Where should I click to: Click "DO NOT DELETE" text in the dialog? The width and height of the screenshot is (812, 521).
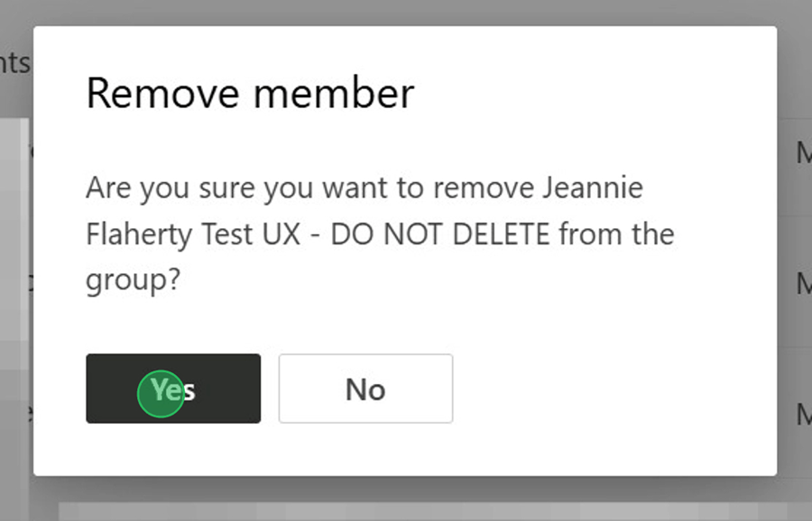click(x=440, y=235)
